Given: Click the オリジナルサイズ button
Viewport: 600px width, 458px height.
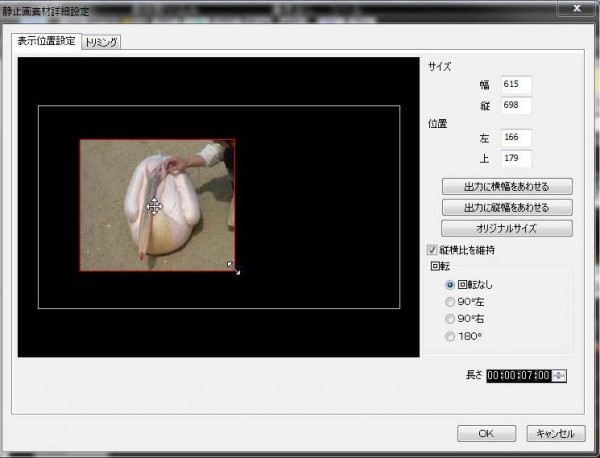Looking at the screenshot, I should click(x=507, y=228).
